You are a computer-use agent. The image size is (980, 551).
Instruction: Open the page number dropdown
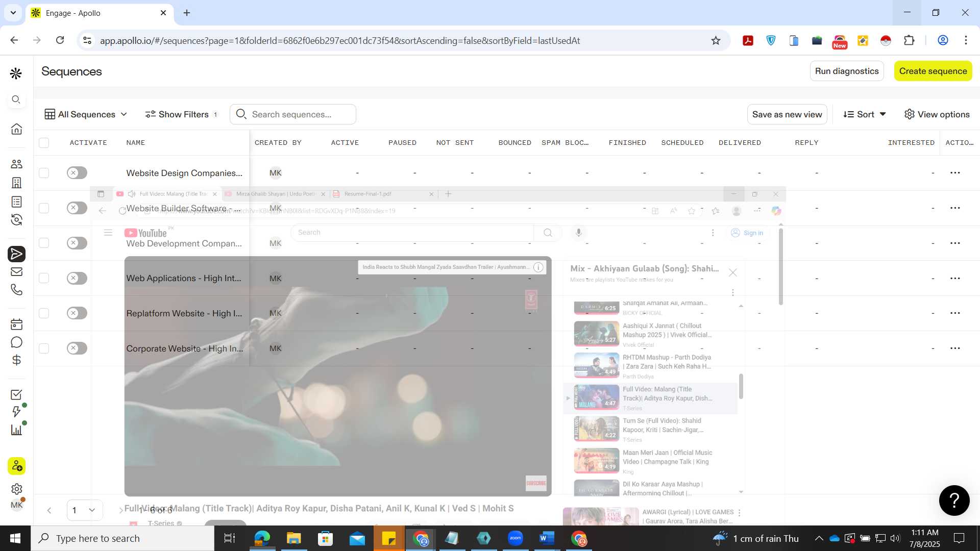[x=85, y=510]
